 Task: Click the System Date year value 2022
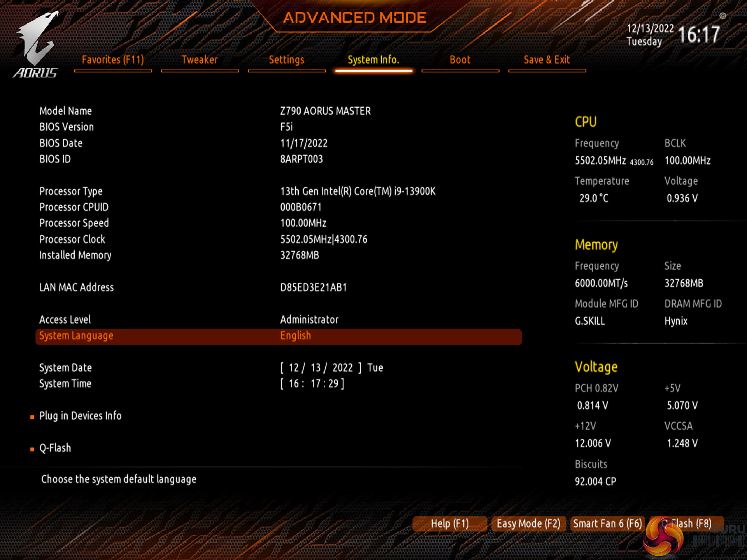pyautogui.click(x=342, y=368)
